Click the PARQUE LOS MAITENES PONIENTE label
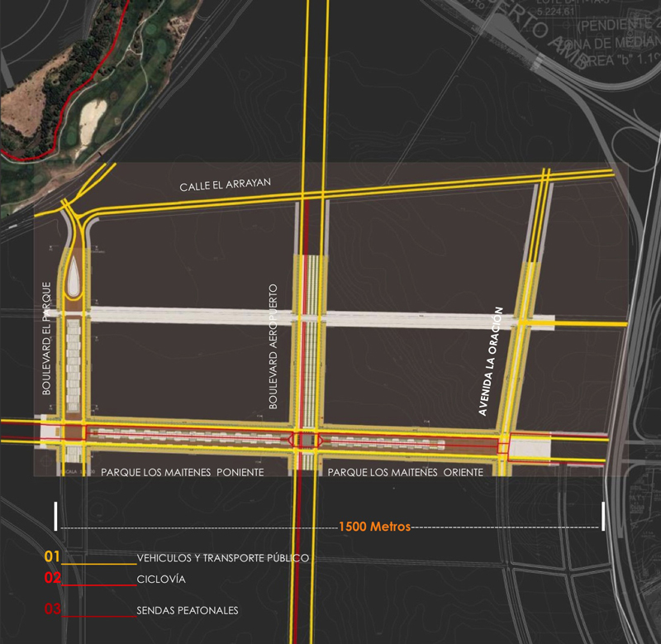This screenshot has width=661, height=644. pos(182,472)
